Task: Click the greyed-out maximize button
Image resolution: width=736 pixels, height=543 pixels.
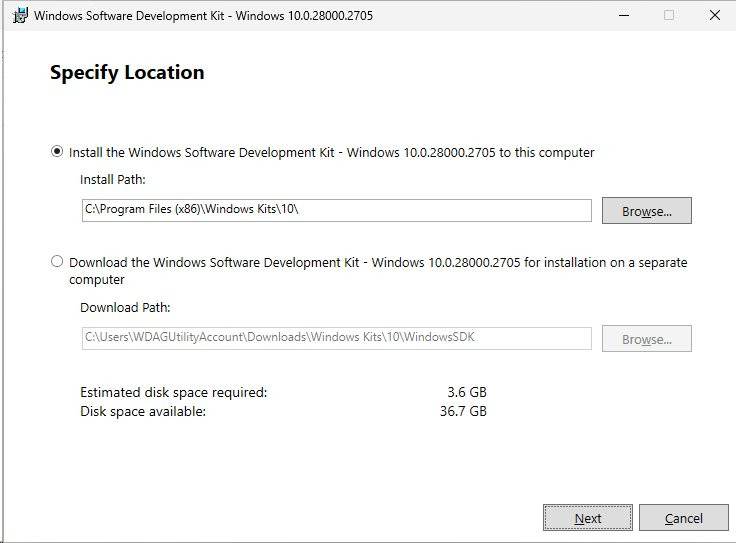Action: pyautogui.click(x=669, y=15)
